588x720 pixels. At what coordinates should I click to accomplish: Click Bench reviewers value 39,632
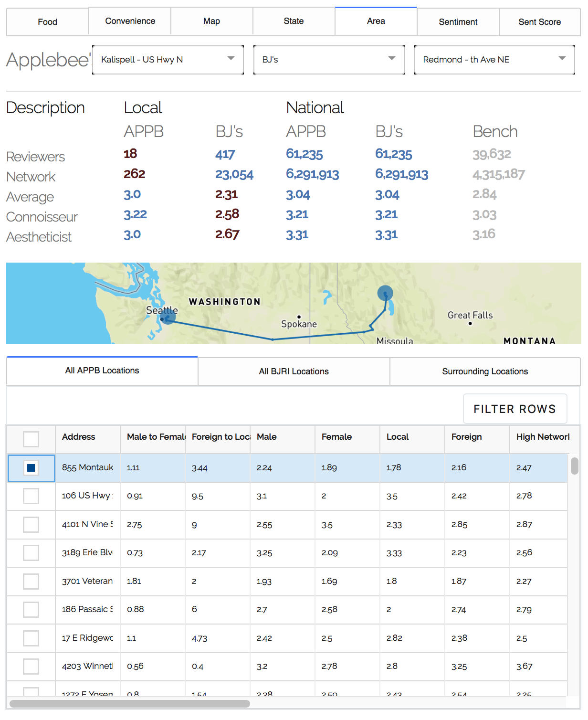(492, 154)
